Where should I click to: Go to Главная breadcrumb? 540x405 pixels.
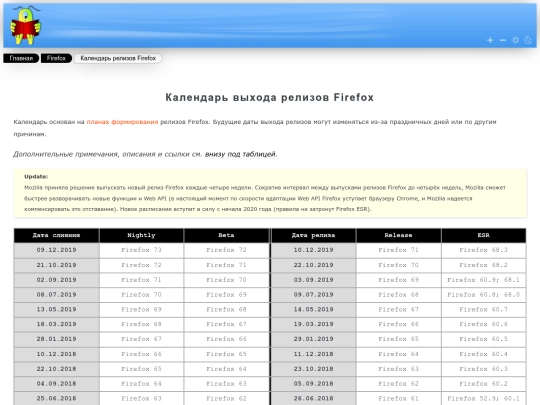[x=21, y=58]
